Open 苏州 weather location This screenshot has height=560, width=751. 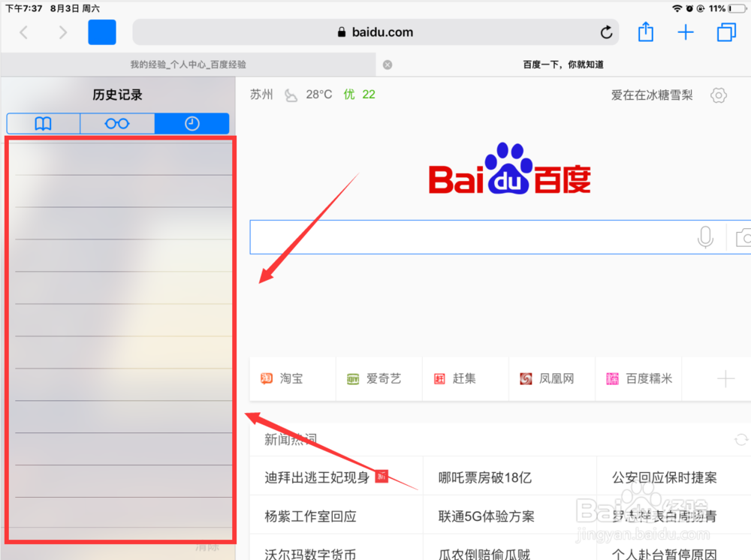[261, 95]
